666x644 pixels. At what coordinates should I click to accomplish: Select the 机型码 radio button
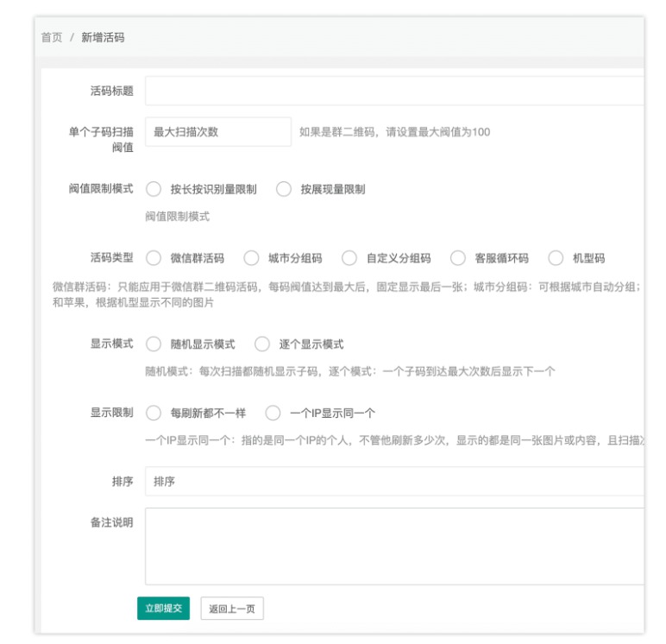pos(556,257)
